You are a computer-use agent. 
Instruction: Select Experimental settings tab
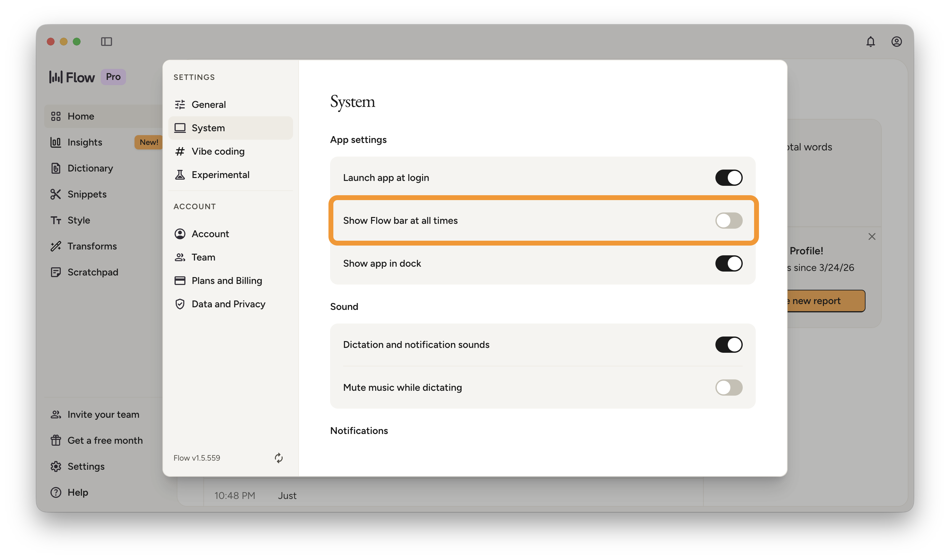click(x=231, y=175)
